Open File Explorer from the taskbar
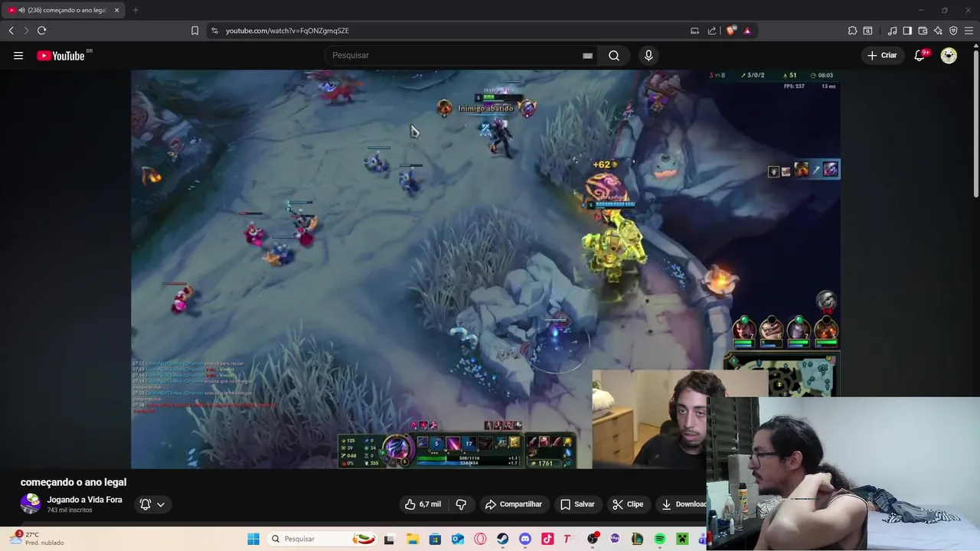This screenshot has width=980, height=551. tap(412, 539)
